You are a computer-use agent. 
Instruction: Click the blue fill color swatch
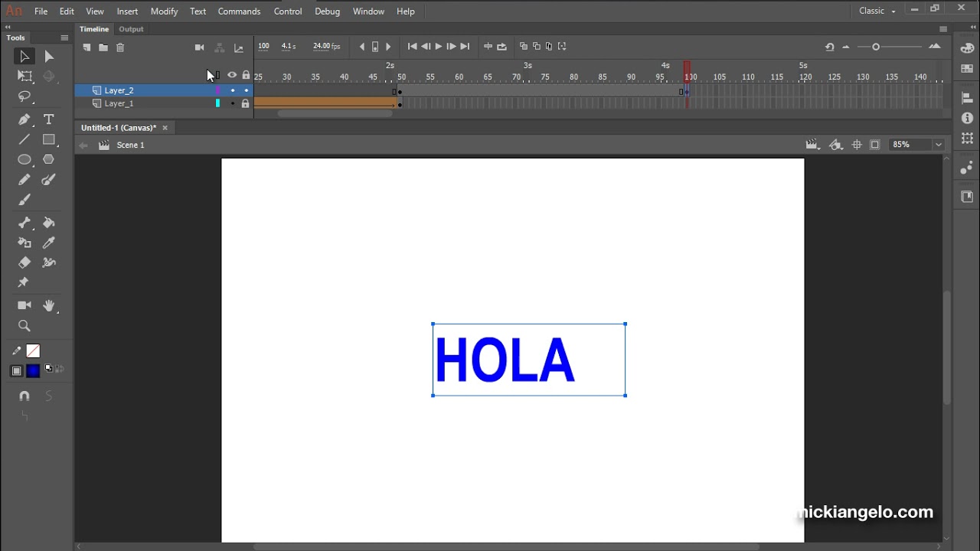point(33,371)
